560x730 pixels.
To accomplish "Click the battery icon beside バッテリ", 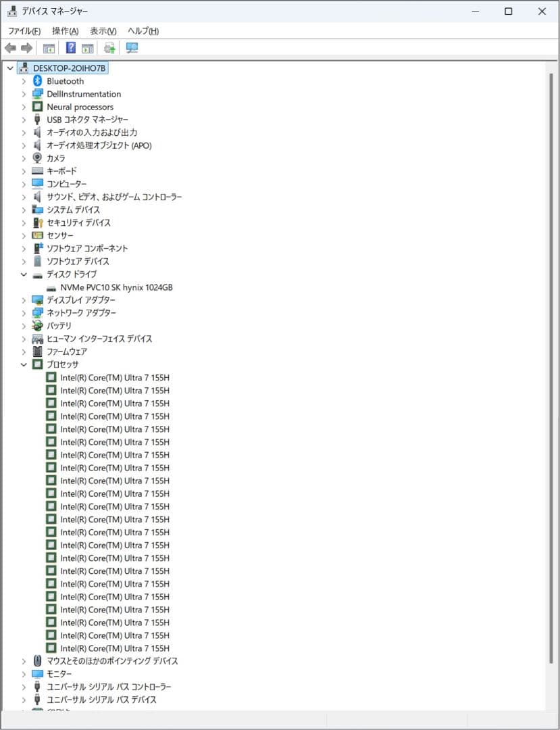I will 37,325.
